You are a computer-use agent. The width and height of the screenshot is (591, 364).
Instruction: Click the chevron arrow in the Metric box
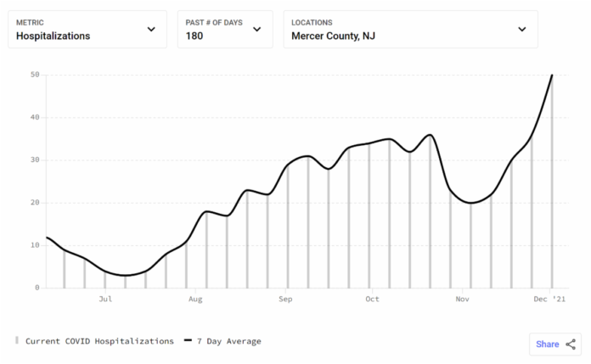(151, 29)
